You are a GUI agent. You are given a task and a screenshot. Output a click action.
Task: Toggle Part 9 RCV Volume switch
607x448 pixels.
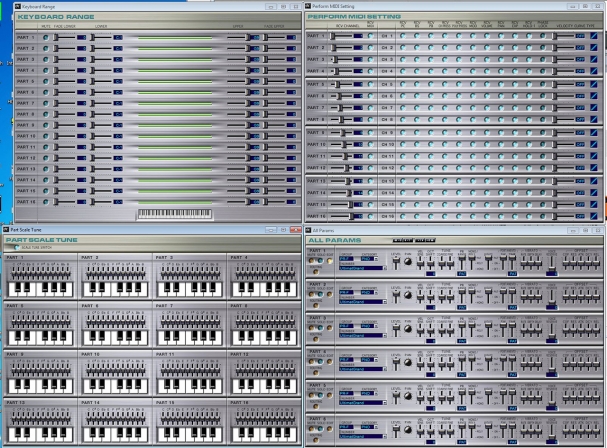point(487,132)
